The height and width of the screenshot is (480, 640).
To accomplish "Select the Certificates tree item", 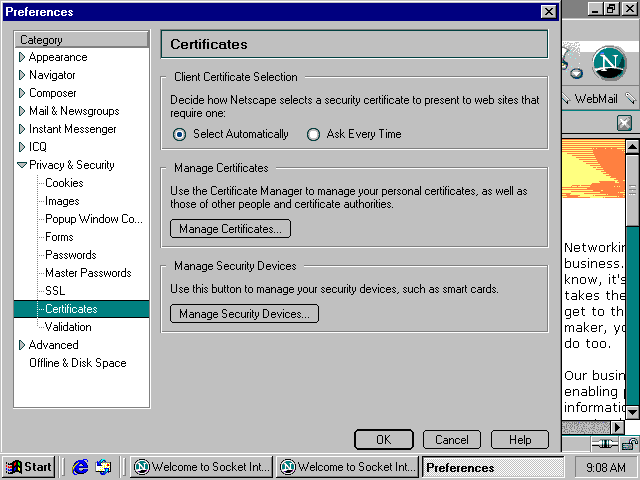I will click(x=81, y=309).
